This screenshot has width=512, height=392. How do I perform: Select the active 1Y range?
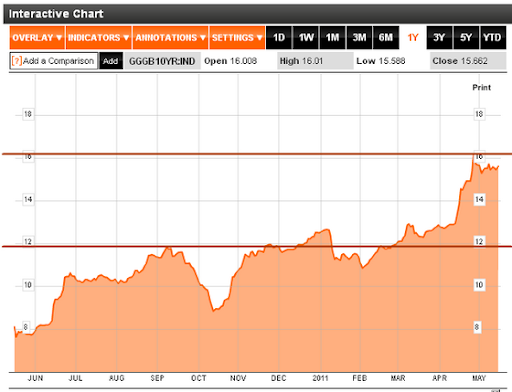point(413,38)
